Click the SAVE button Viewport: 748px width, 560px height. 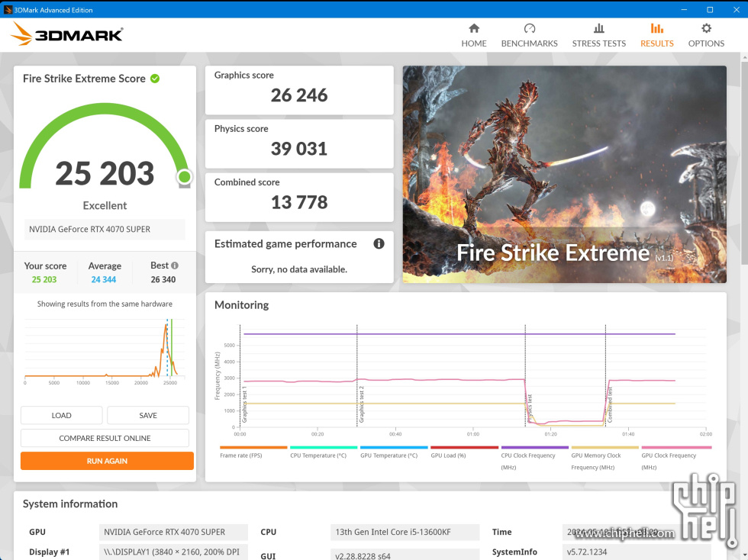148,416
